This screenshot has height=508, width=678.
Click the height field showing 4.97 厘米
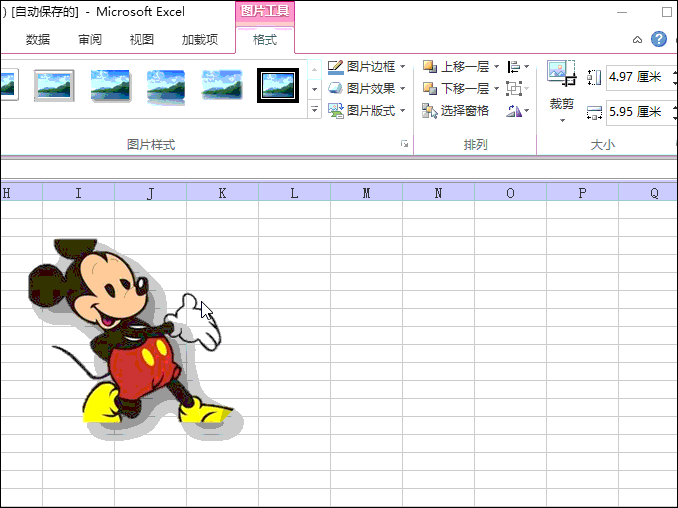coord(634,78)
